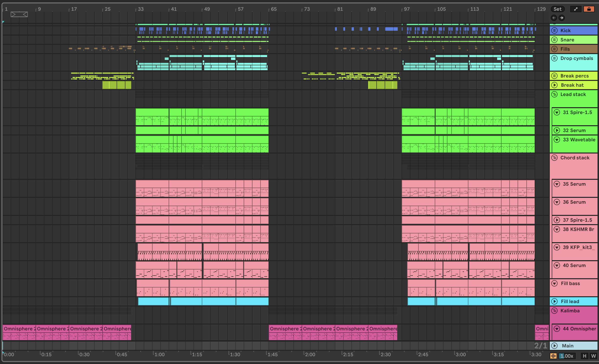The width and height of the screenshot is (599, 364).
Task: Jump to the previous locator arrow
Action: 554,18
